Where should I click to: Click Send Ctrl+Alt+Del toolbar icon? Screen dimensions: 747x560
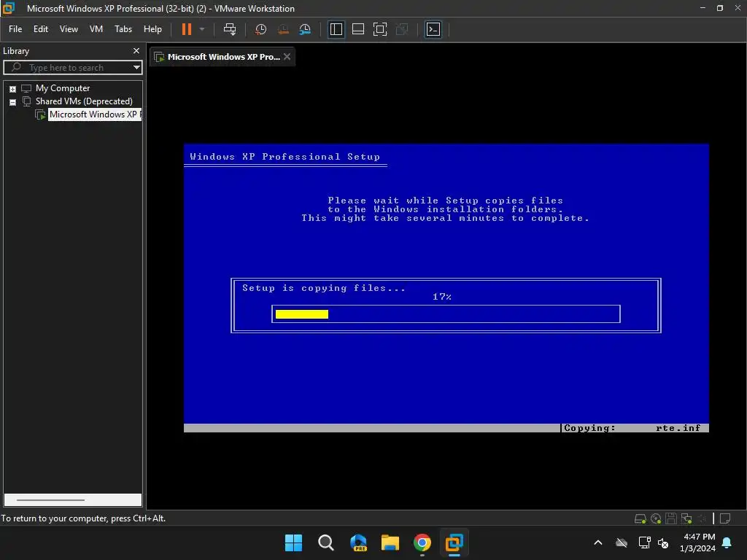(x=230, y=29)
